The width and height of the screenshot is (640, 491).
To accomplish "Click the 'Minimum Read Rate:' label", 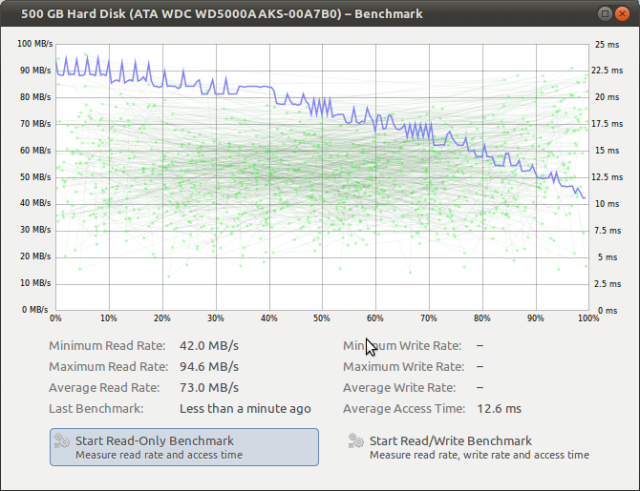I will coord(107,346).
